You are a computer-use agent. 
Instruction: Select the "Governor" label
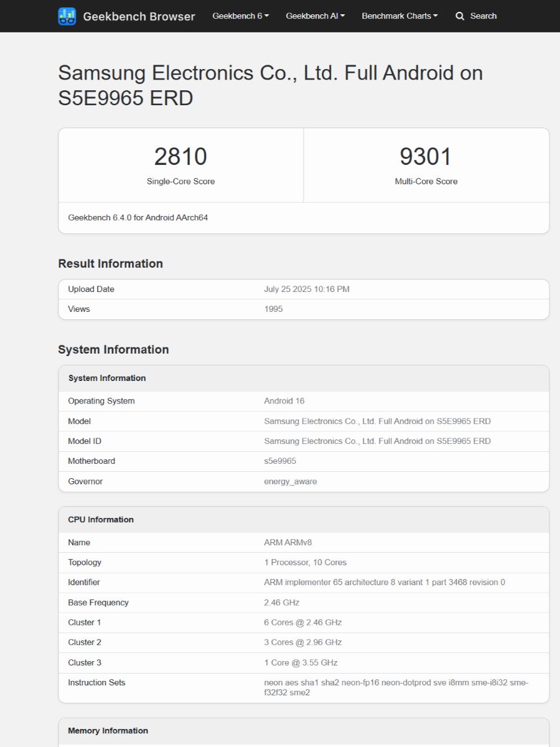point(85,481)
